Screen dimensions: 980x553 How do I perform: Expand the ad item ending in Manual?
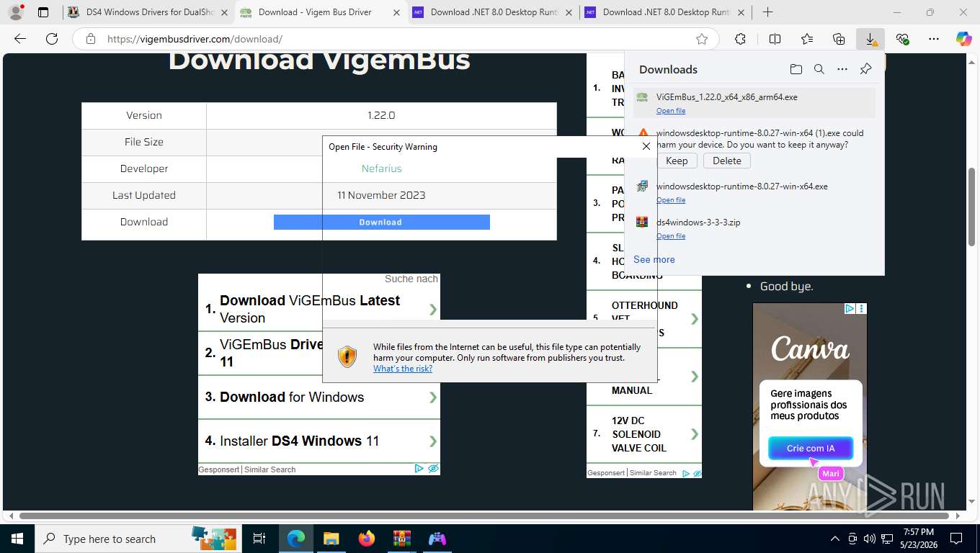tap(695, 377)
